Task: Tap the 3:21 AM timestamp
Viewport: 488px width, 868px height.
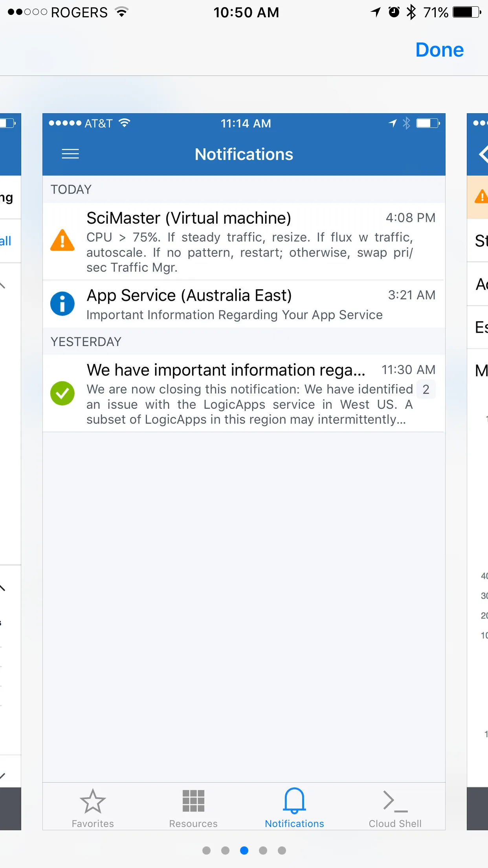Action: [x=412, y=295]
